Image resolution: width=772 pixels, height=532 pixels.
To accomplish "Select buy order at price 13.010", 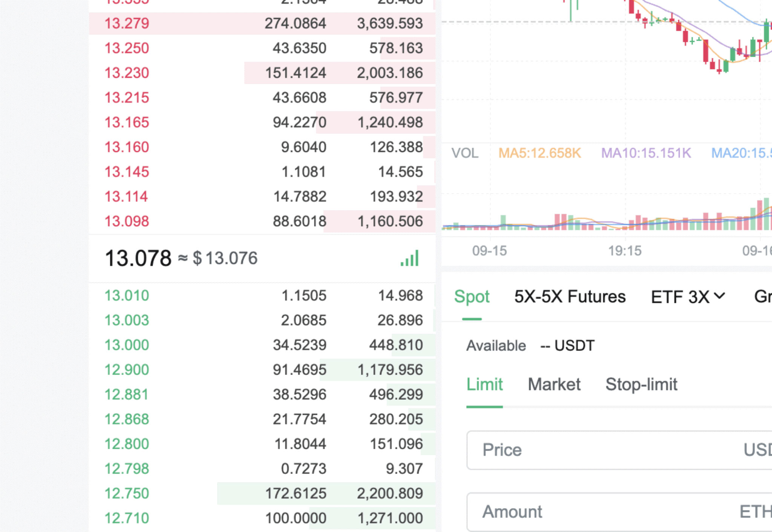I will tap(127, 295).
